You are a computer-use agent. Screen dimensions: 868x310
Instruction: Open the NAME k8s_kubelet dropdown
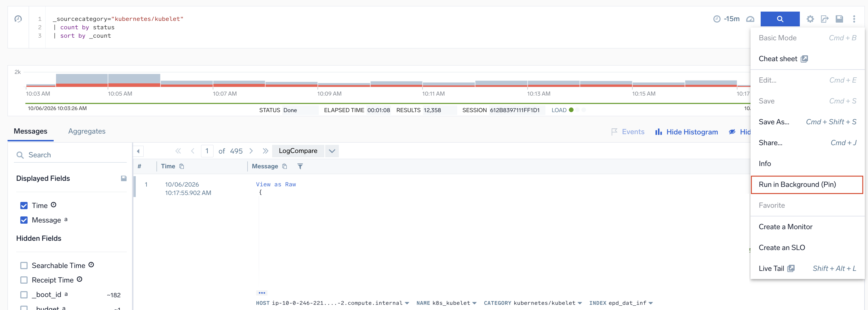point(474,303)
